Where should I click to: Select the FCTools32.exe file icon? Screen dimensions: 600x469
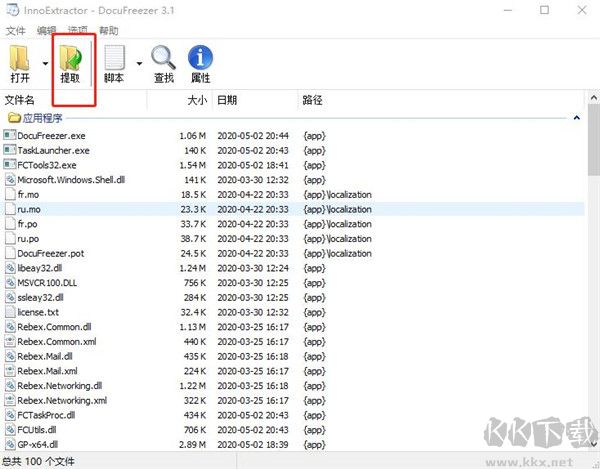10,164
